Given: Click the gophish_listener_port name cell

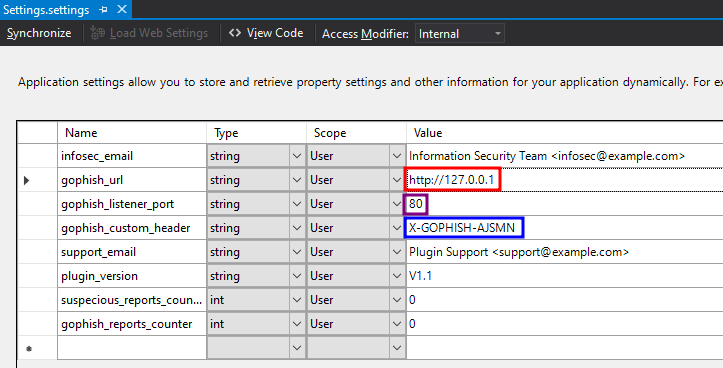Looking at the screenshot, I should [x=132, y=204].
